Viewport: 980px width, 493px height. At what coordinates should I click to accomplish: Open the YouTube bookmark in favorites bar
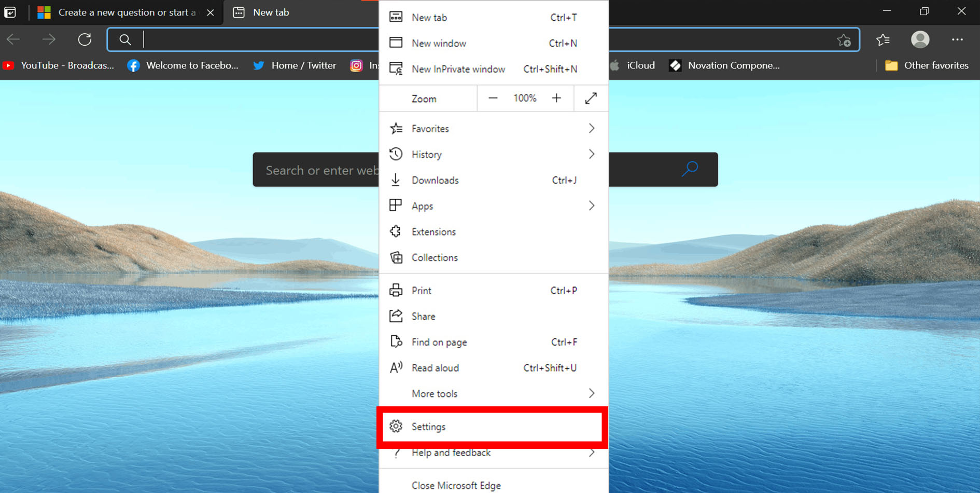click(x=59, y=65)
